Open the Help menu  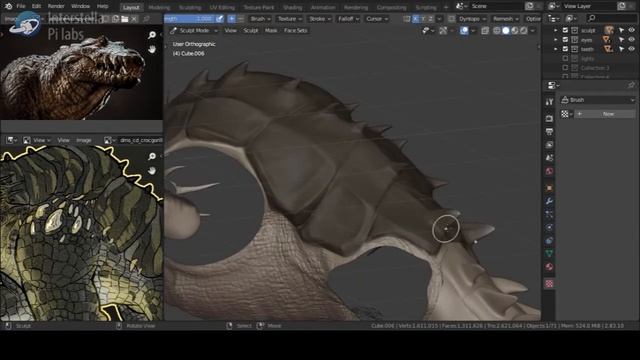pyautogui.click(x=102, y=7)
